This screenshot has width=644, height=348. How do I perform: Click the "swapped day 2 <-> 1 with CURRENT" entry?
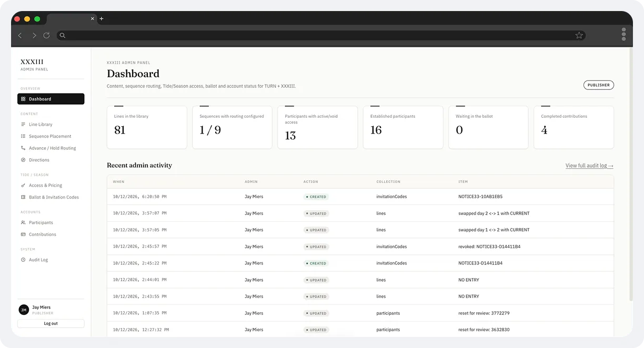494,213
